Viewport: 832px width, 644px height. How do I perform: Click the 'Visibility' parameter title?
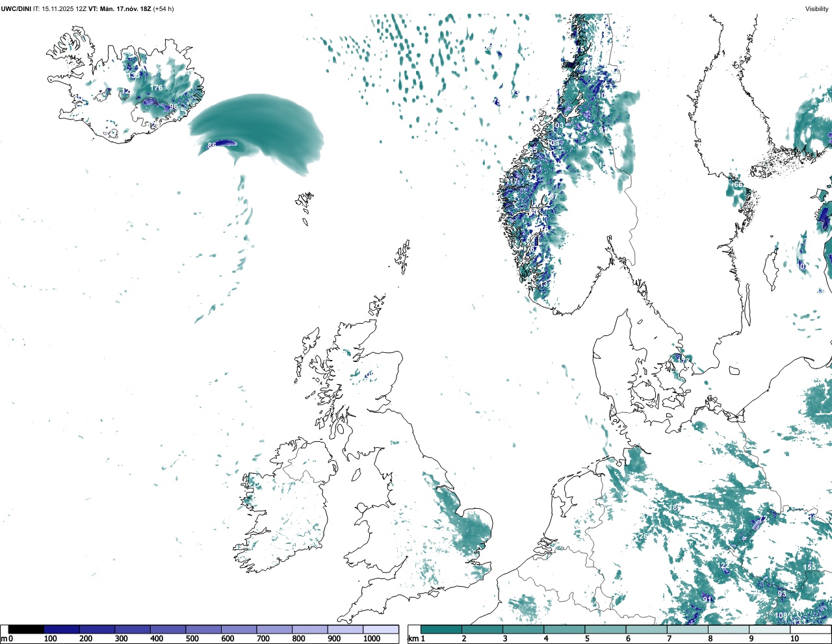click(817, 8)
